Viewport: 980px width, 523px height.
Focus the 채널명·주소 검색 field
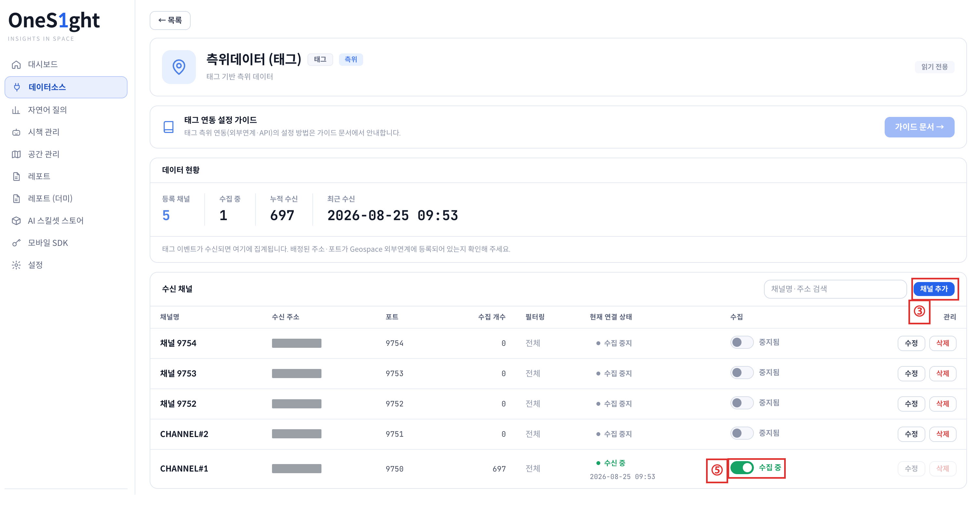point(835,289)
